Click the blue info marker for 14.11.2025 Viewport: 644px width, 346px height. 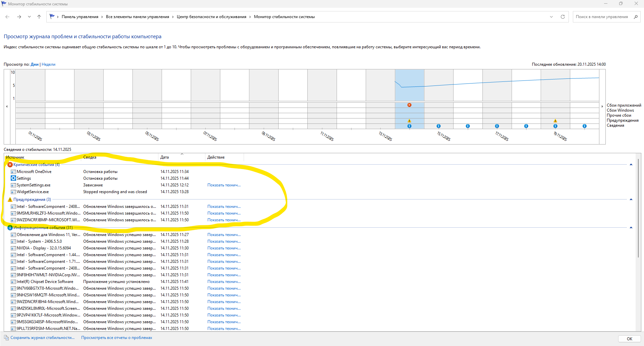409,126
